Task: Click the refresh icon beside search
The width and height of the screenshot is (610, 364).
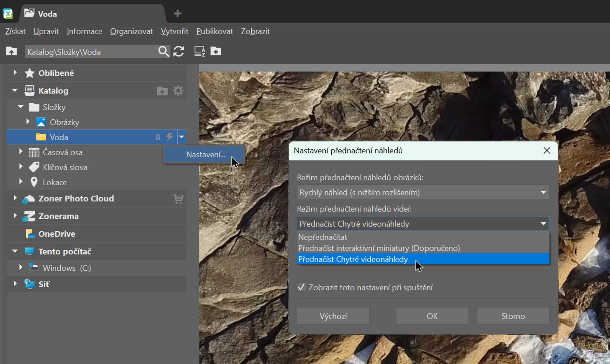Action: (x=179, y=51)
